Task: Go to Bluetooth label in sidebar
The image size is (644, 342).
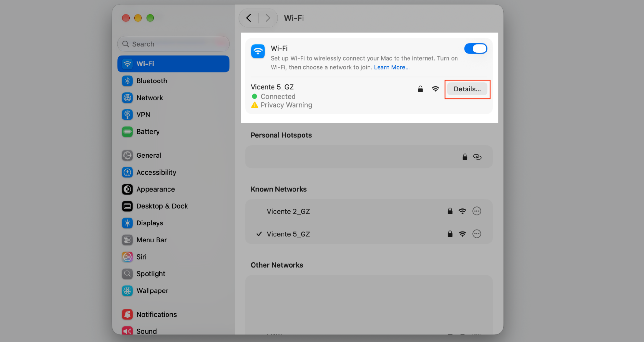Action: pos(152,81)
